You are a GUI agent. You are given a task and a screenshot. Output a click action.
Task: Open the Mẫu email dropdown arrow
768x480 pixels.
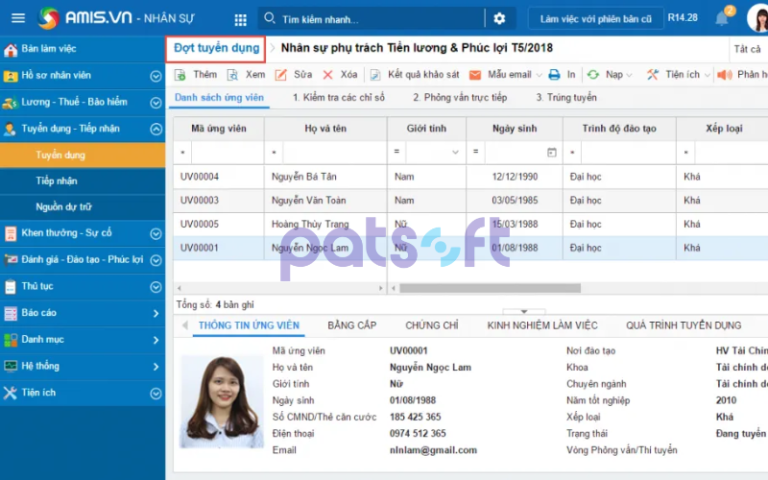point(539,75)
